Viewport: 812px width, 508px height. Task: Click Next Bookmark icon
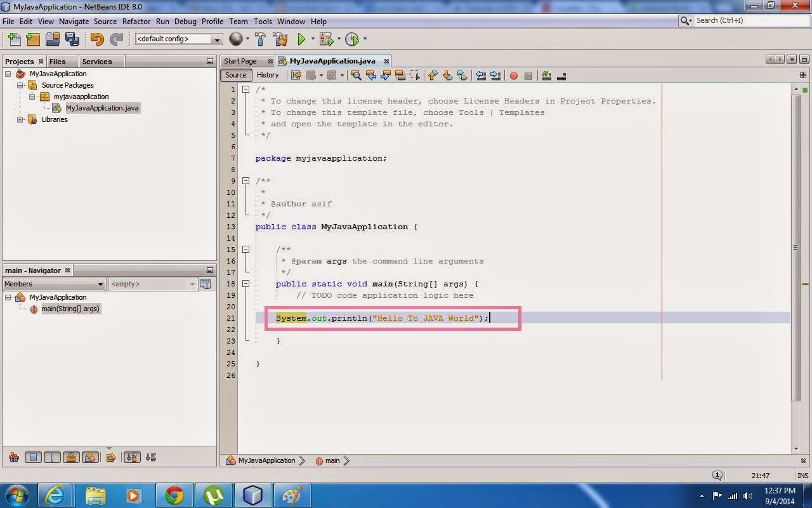coord(447,76)
